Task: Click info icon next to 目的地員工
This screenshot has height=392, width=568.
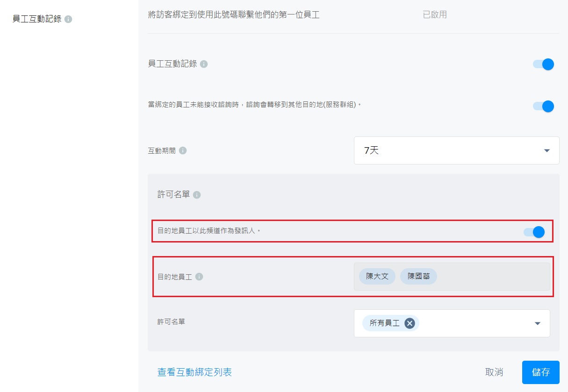Action: coord(199,277)
